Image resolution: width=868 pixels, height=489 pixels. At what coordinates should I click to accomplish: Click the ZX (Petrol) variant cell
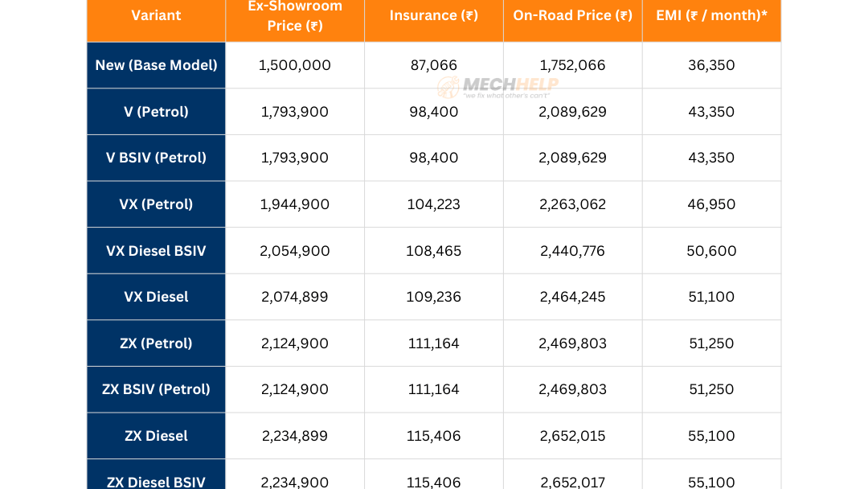tap(156, 343)
